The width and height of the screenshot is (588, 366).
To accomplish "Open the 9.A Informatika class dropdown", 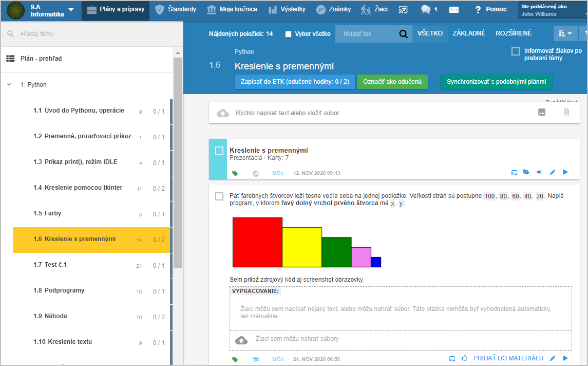I will [71, 10].
